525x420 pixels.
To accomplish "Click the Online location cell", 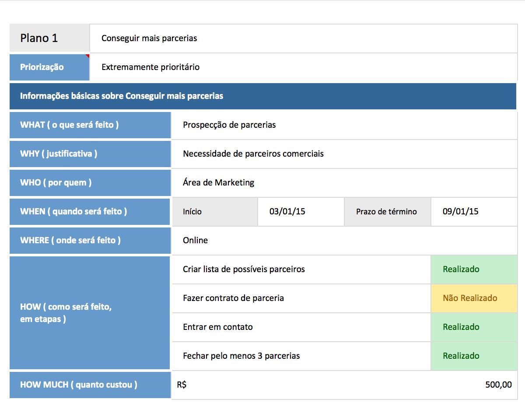I will (344, 240).
